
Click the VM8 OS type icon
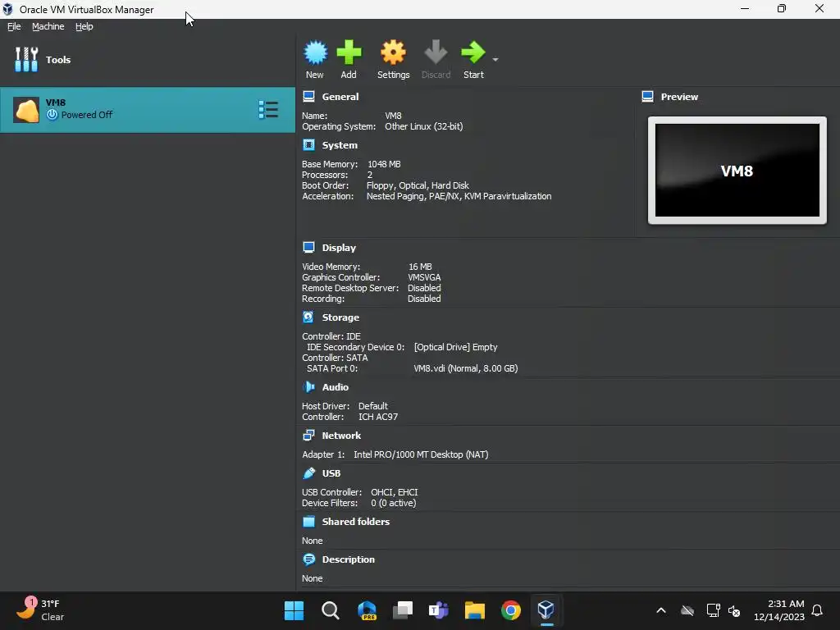pos(25,110)
